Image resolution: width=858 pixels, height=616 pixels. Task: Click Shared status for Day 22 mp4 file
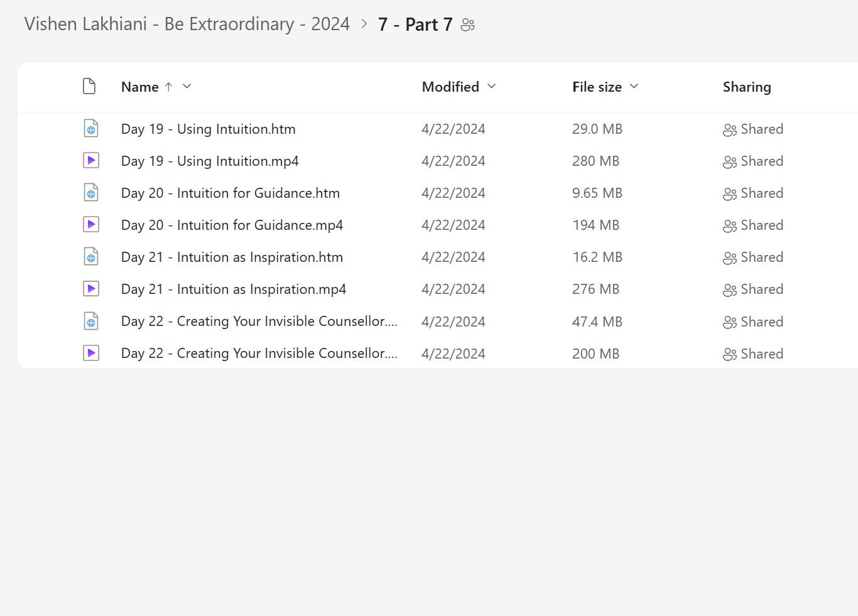(753, 354)
